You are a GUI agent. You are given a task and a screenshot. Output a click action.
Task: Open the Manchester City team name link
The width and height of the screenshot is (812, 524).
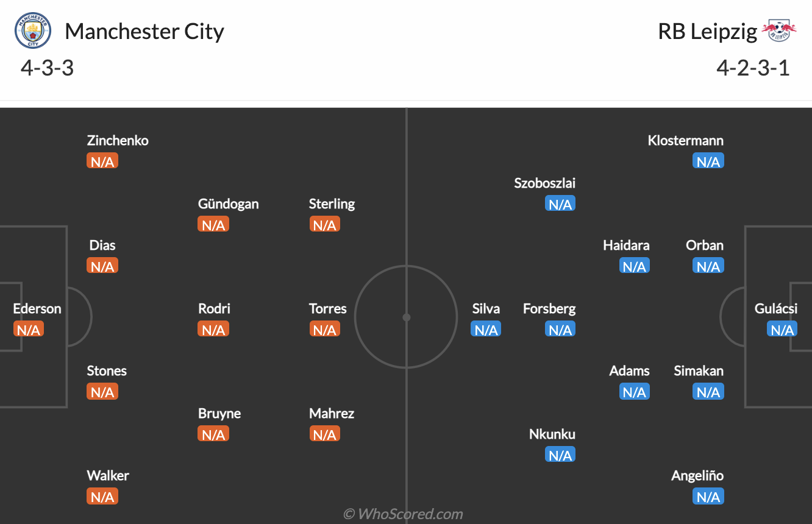coord(144,31)
